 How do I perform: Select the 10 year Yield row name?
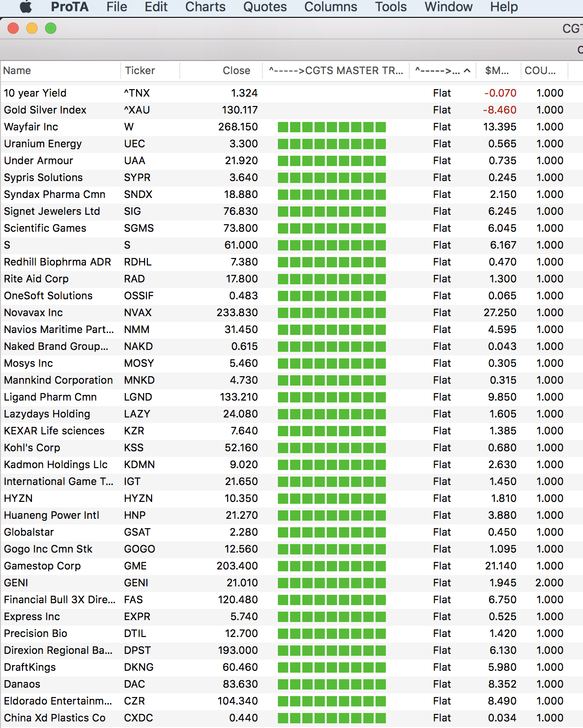(35, 93)
